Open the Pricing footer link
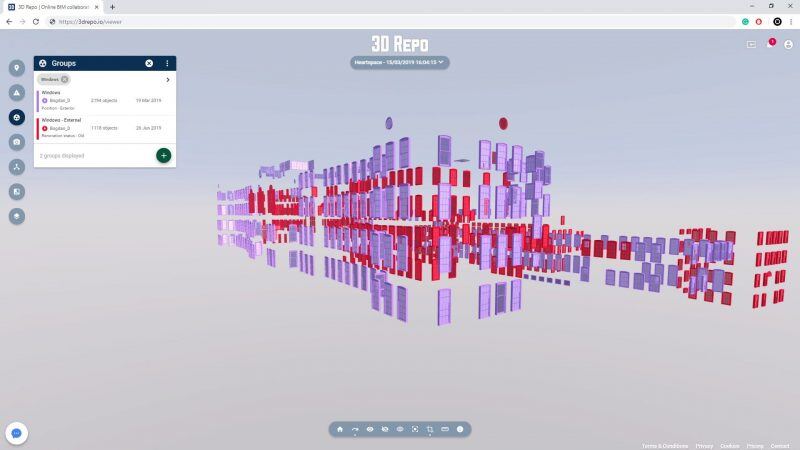 [755, 446]
